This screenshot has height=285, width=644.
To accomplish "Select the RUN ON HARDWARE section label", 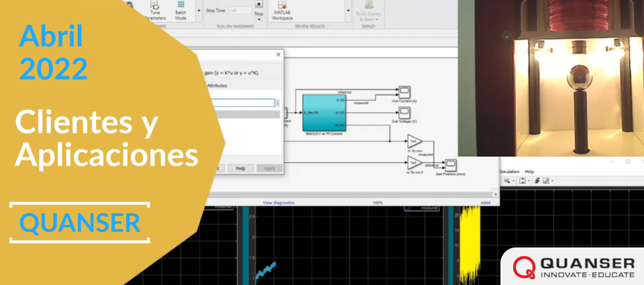I will pos(235,26).
